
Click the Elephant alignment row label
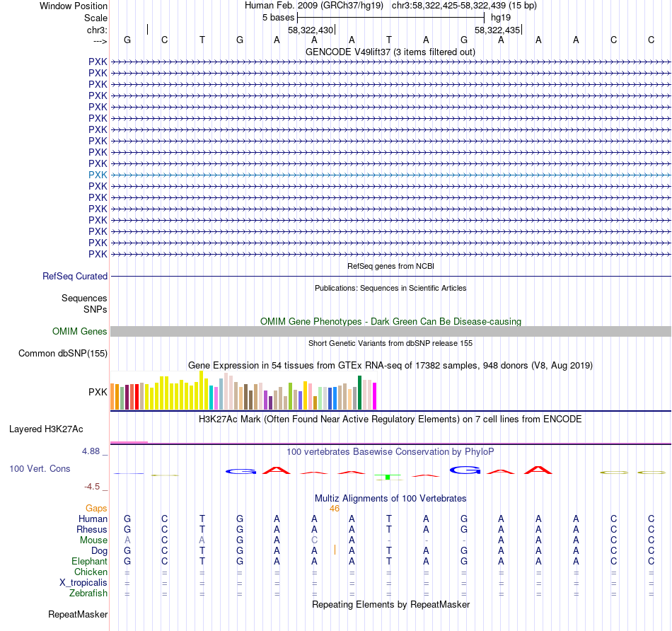pyautogui.click(x=89, y=562)
